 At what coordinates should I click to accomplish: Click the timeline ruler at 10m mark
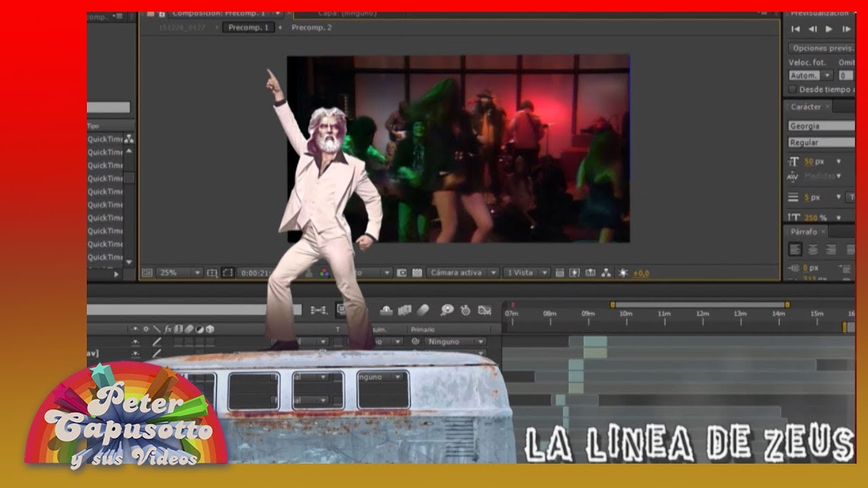625,314
